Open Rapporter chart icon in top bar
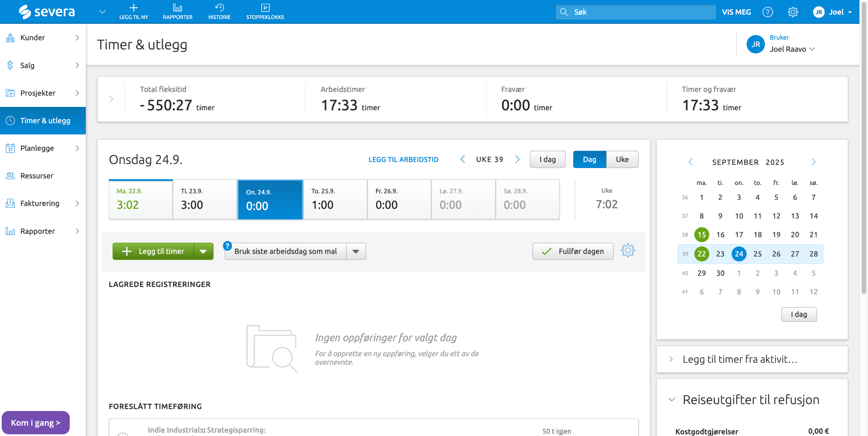 coord(177,8)
